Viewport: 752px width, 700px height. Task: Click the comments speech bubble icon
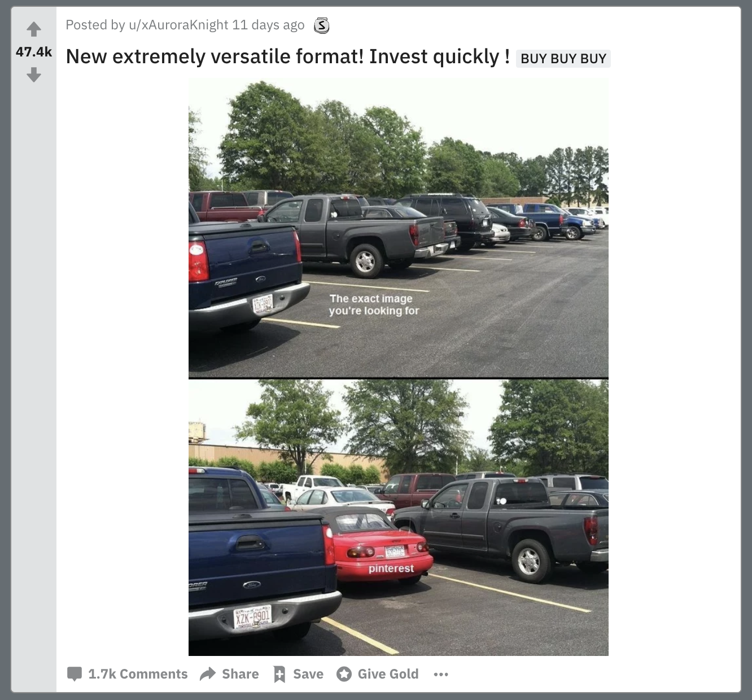coord(75,674)
